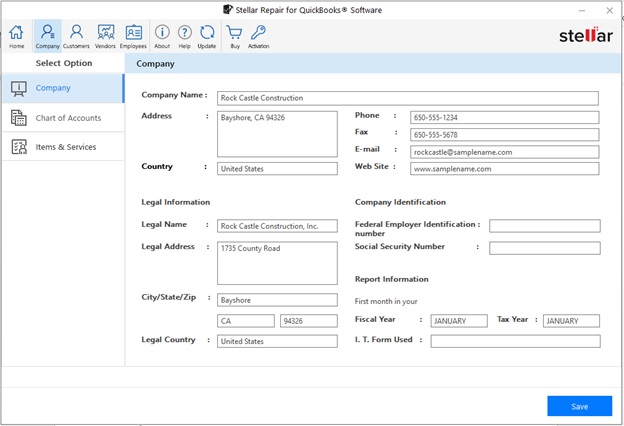Click the Update refresh icon

(x=207, y=32)
